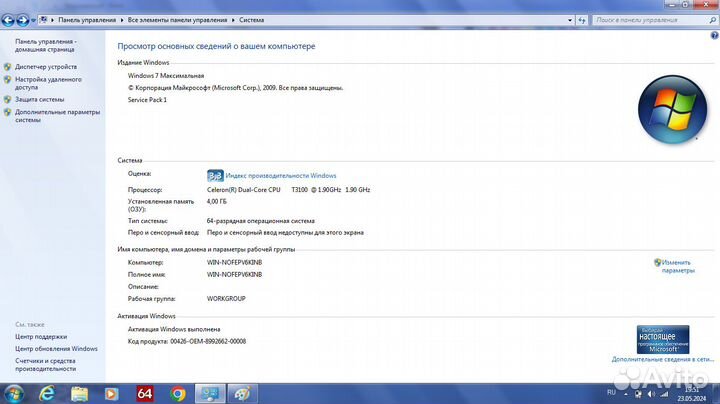Select Все элементы панели управления breadcrumb
The image size is (720, 404).
click(180, 18)
